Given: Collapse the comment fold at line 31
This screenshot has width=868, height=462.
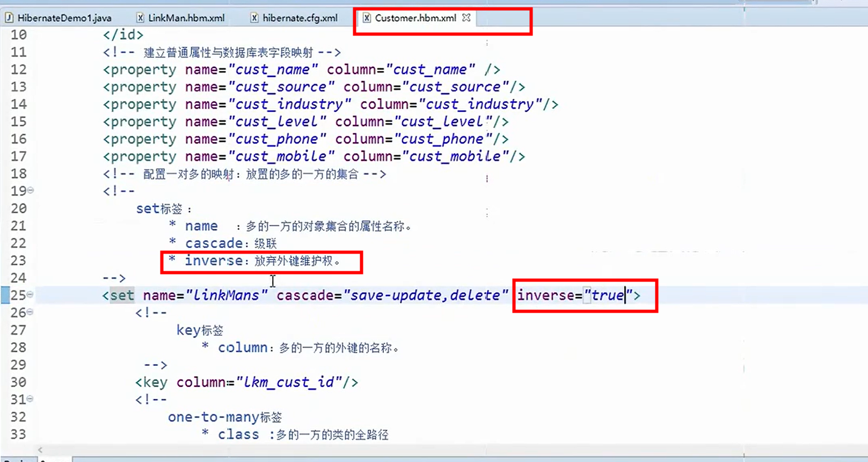Looking at the screenshot, I should 31,399.
